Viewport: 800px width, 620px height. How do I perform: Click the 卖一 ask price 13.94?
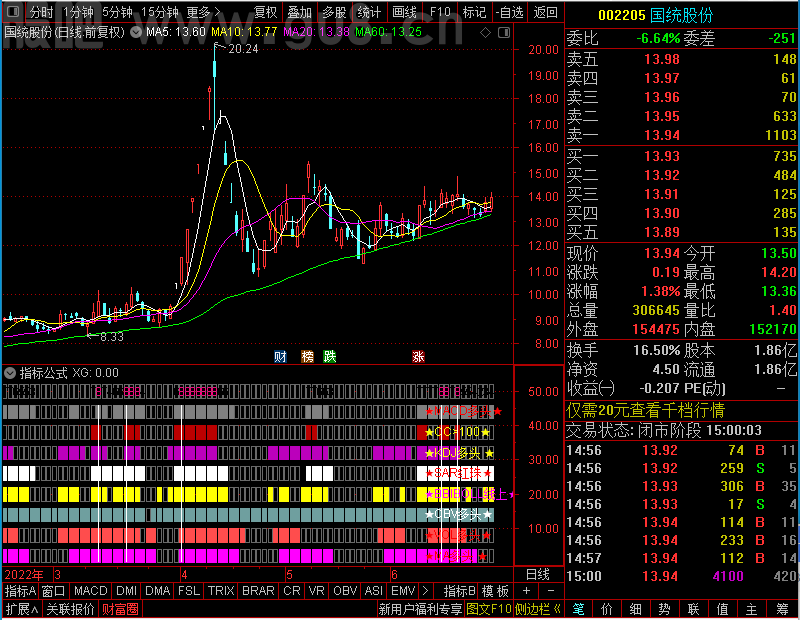tap(662, 135)
